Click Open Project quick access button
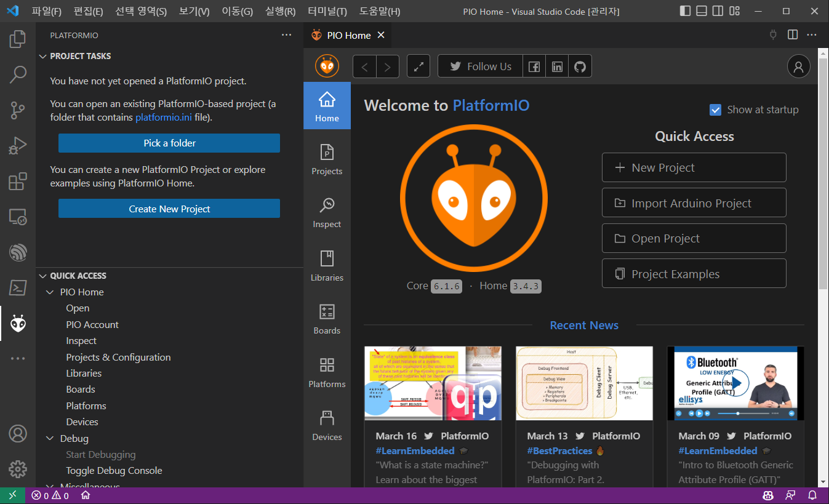This screenshot has width=829, height=504. click(694, 238)
